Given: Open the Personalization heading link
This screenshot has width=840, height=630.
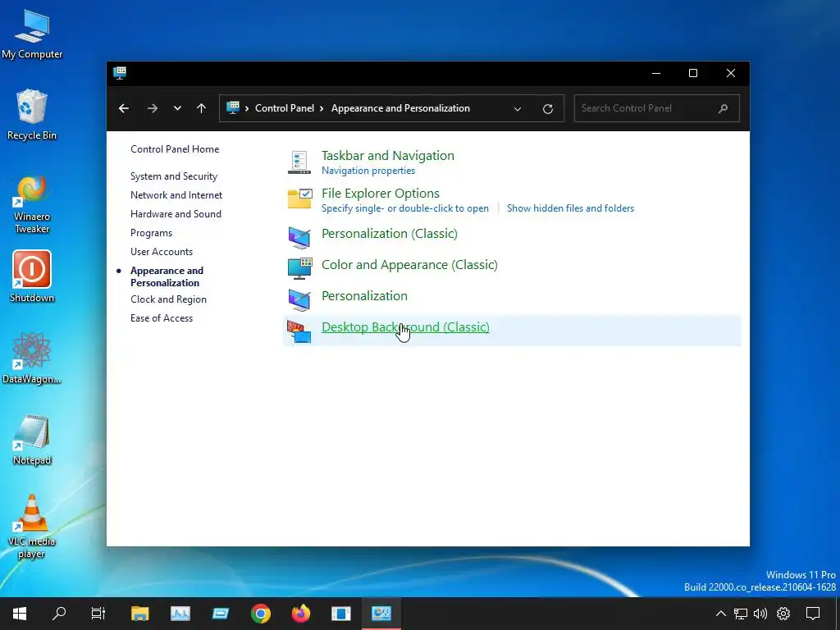Looking at the screenshot, I should (364, 295).
